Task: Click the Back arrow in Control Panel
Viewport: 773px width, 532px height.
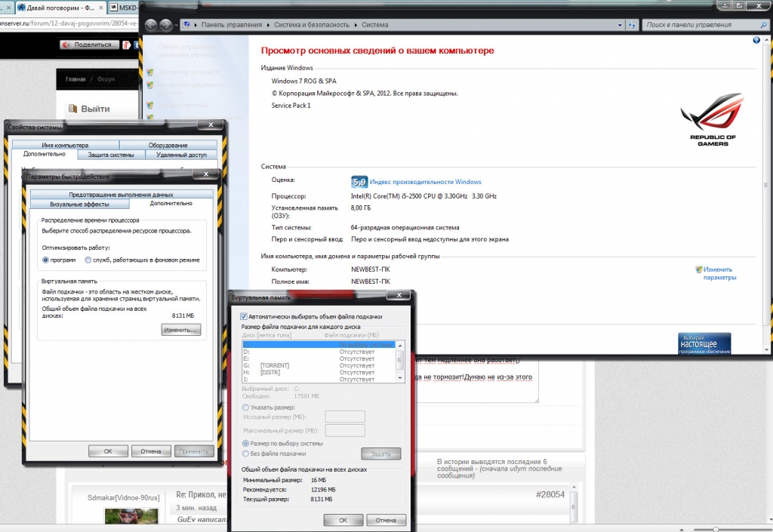Action: 151,25
